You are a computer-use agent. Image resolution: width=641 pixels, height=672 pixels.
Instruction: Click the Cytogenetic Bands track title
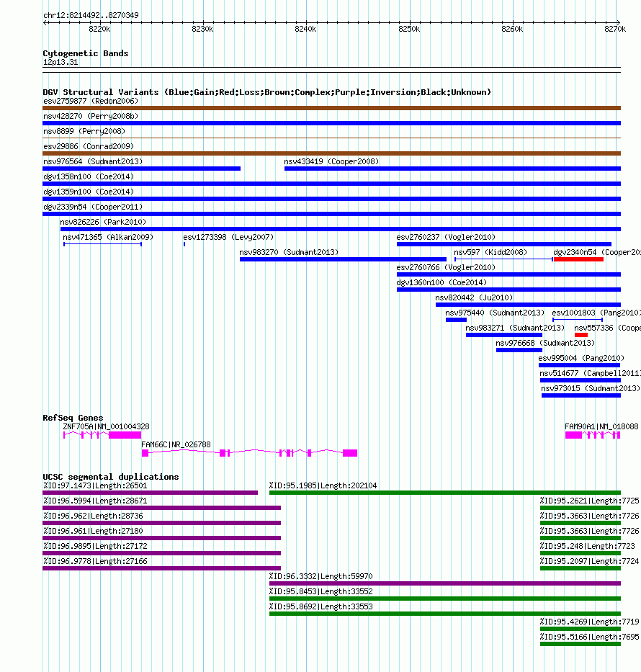[x=86, y=53]
